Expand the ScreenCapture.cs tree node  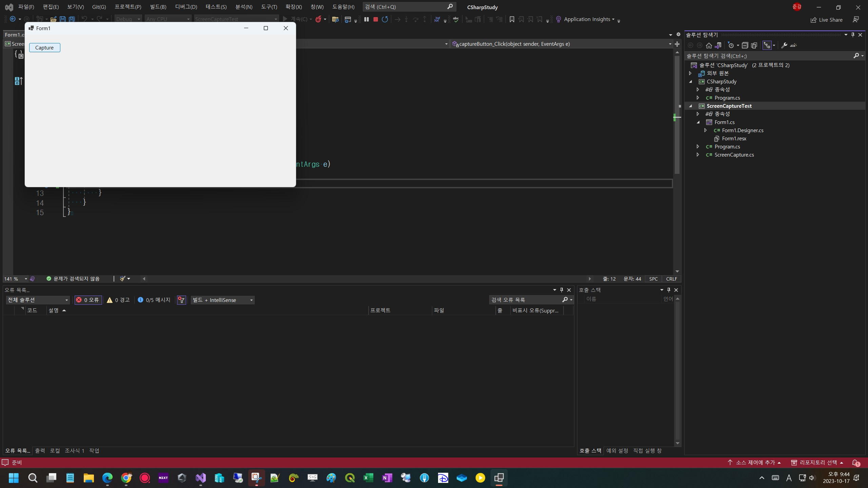point(698,155)
